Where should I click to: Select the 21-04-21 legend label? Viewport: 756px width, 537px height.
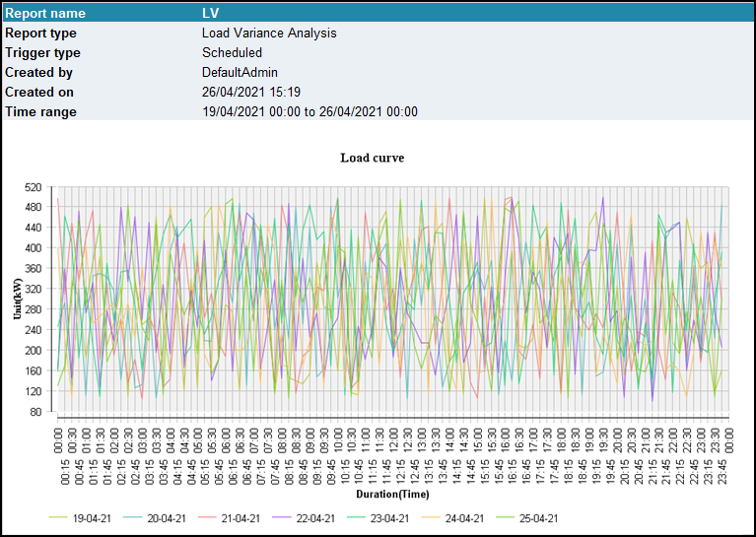tap(241, 518)
